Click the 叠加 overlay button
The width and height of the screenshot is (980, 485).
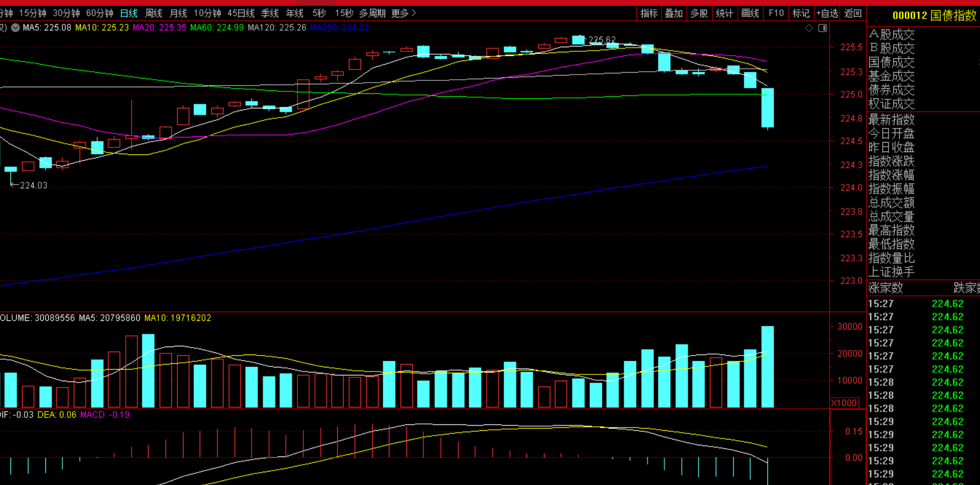coord(674,13)
